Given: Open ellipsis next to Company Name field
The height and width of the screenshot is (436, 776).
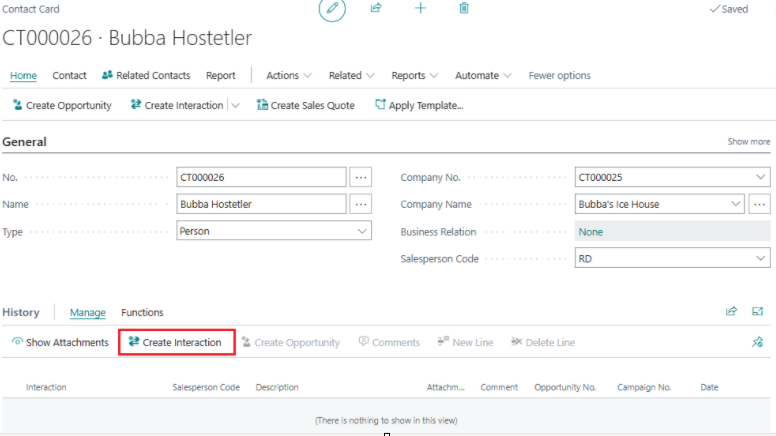Looking at the screenshot, I should [x=760, y=204].
